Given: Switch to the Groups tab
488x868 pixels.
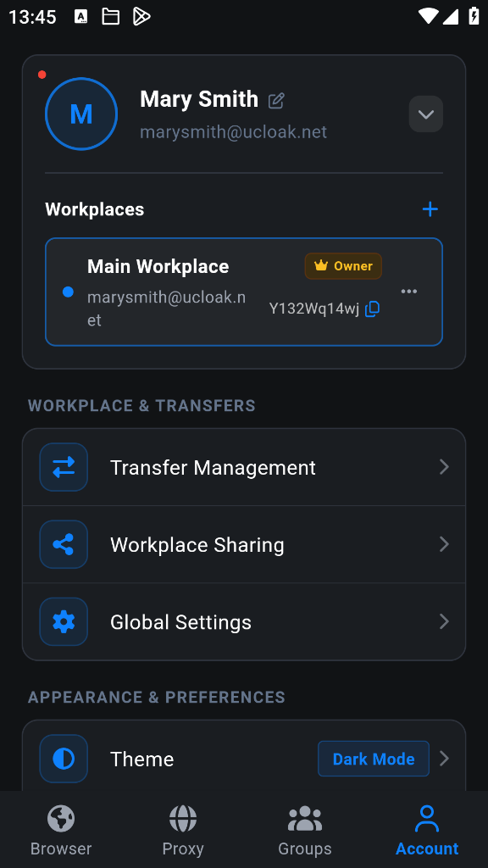Looking at the screenshot, I should (x=305, y=831).
